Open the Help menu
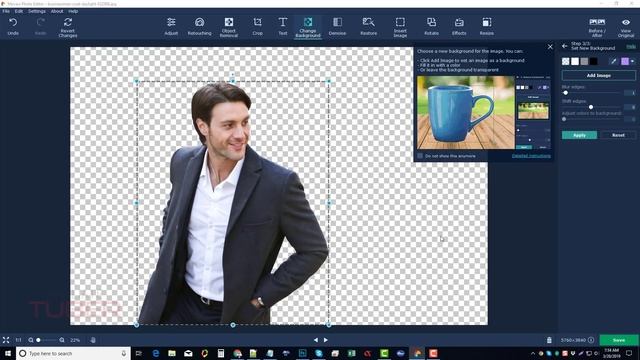Viewport: 640px width, 360px height. click(73, 11)
